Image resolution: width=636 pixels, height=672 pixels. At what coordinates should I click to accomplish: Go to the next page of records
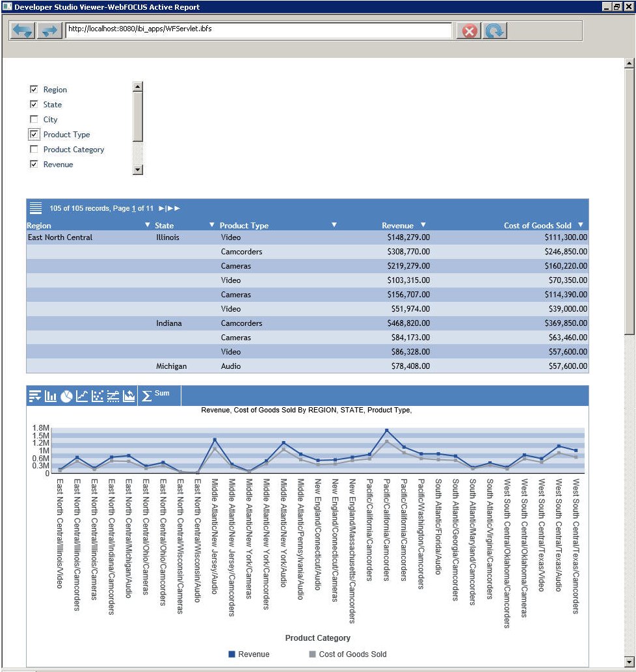pos(161,208)
